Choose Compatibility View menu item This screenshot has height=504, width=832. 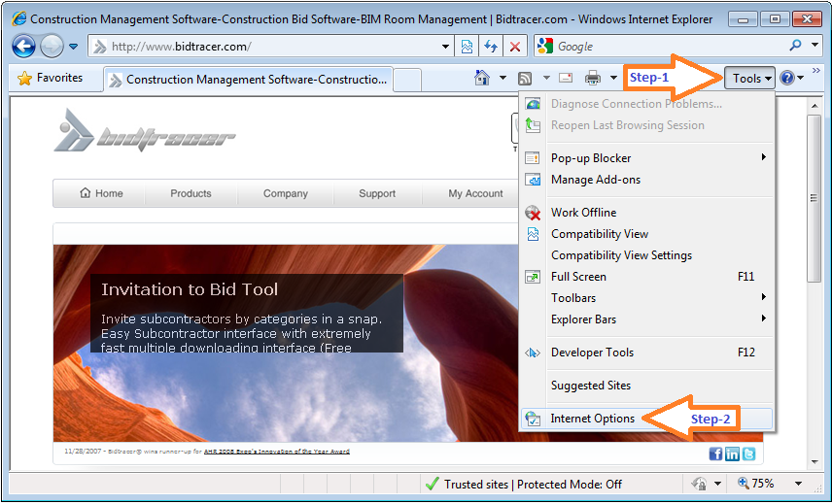pyautogui.click(x=646, y=234)
